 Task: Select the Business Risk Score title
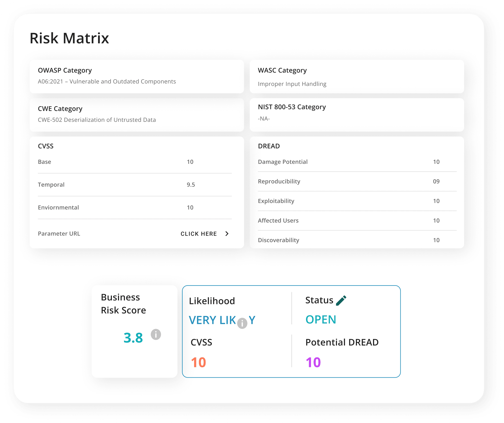123,304
